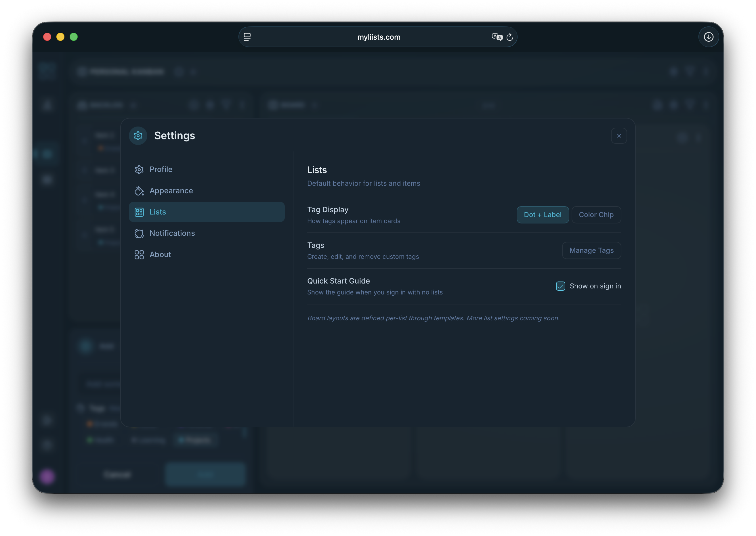Select Color Chip tag display mode

(596, 215)
